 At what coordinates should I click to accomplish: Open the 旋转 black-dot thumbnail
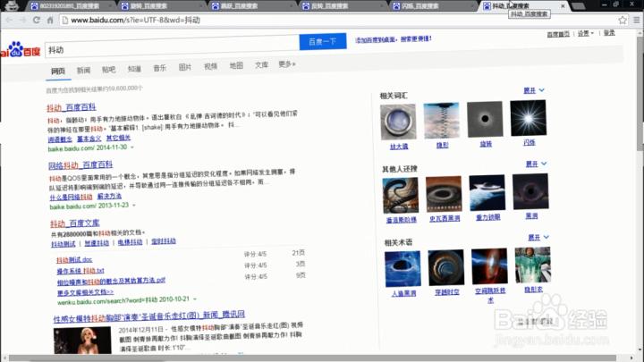point(485,119)
